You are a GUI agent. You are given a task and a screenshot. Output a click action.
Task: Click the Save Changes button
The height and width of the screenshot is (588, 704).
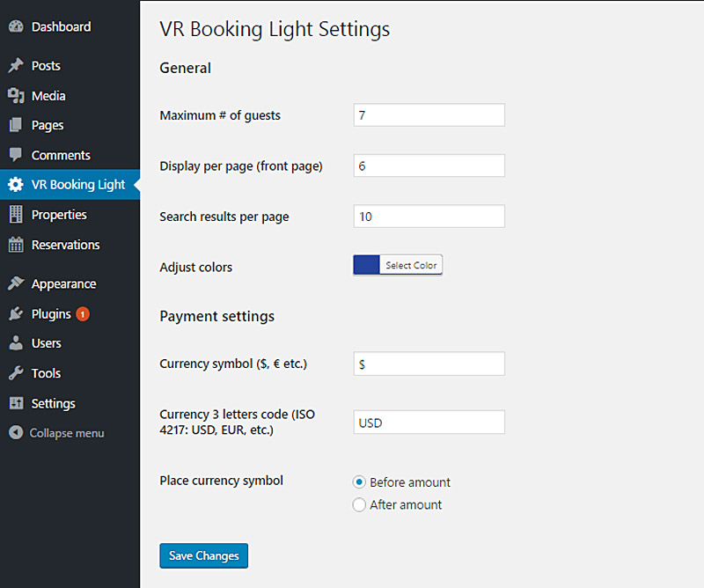[x=204, y=555]
